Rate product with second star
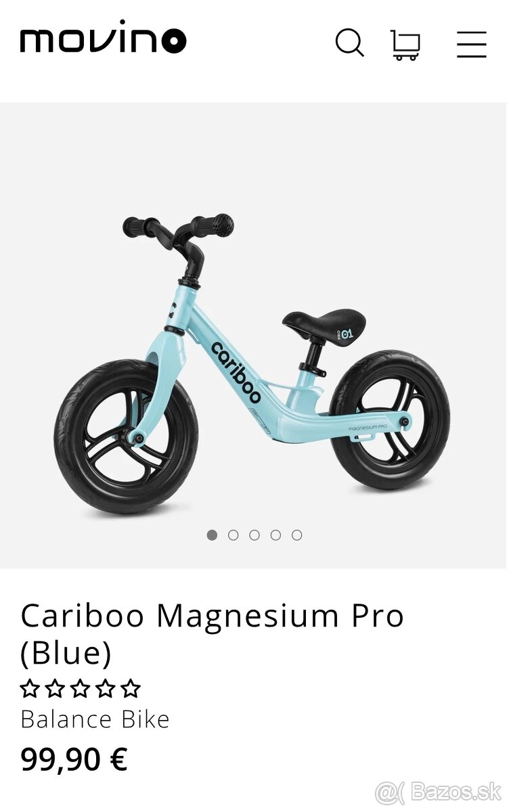Screen dimensions: 509x812 (x=55, y=689)
